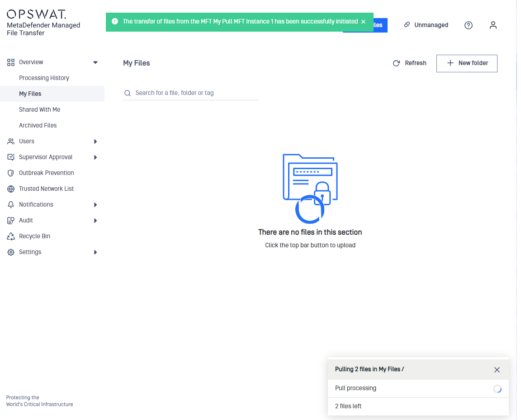521x420 pixels.
Task: Click the Outbreak Prevention shield icon
Action: point(11,173)
